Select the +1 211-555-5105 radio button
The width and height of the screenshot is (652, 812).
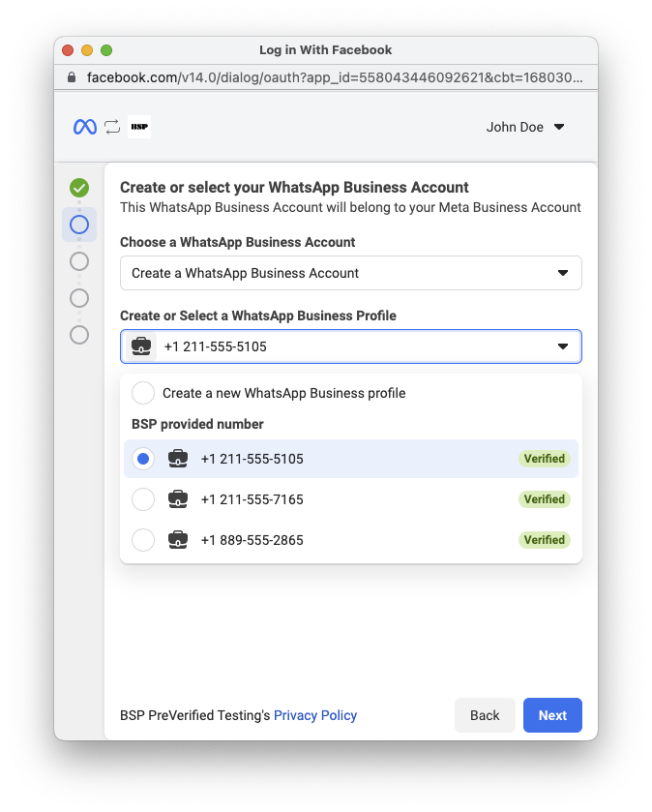click(143, 459)
